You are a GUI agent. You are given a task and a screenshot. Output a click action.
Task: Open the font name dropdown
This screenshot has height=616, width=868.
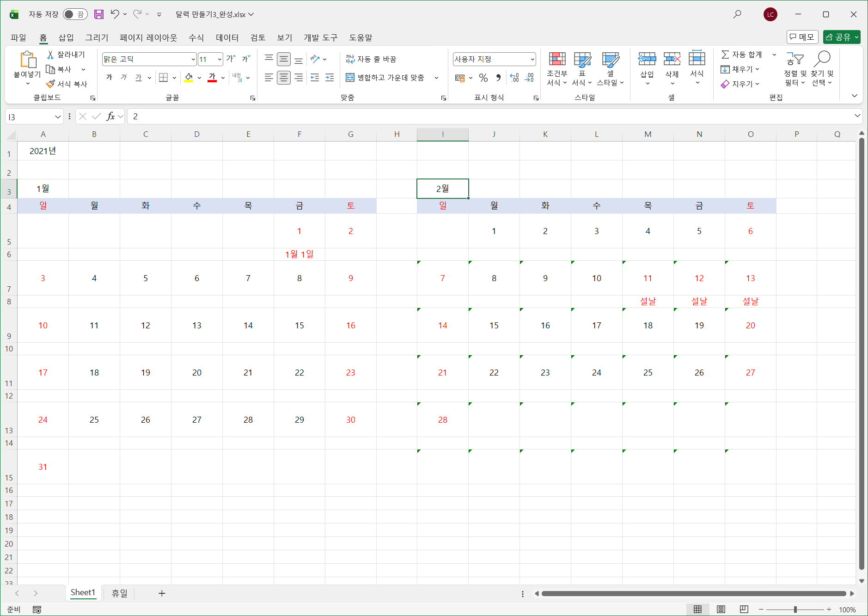coord(193,59)
